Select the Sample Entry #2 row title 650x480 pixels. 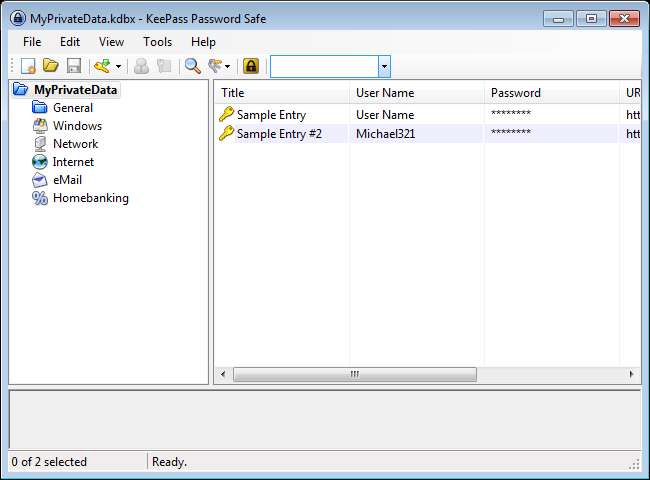click(x=279, y=134)
